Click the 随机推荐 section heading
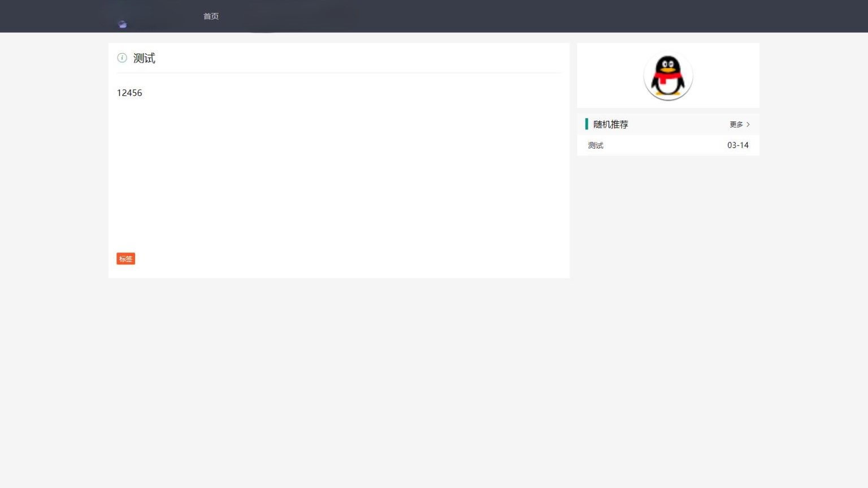 [610, 124]
